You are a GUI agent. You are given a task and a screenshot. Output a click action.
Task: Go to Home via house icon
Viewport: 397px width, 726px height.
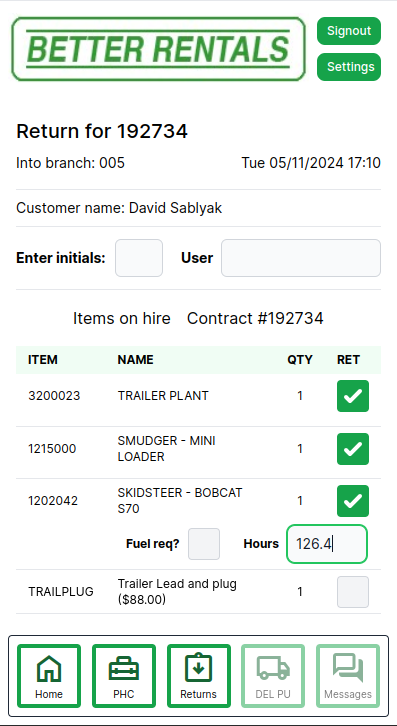(49, 676)
